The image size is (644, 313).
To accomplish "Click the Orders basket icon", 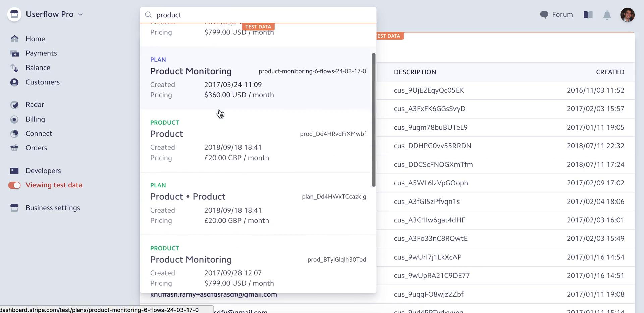I will 14,148.
